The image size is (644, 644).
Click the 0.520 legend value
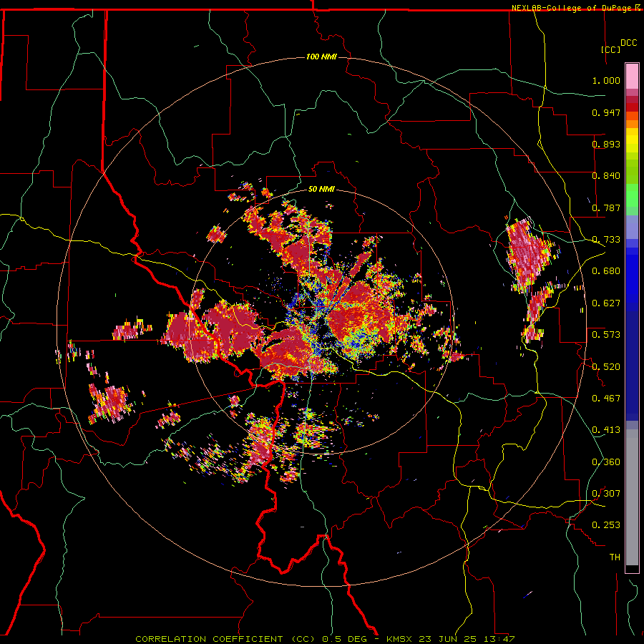[606, 367]
